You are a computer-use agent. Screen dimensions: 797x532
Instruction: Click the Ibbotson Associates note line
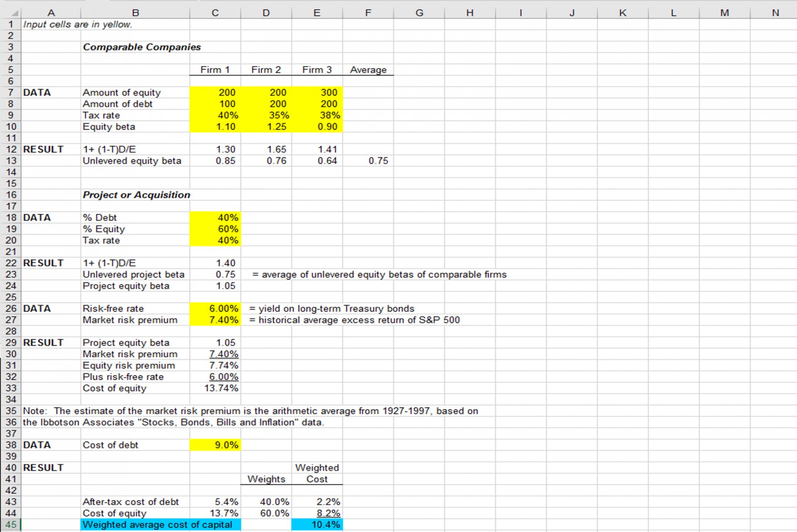click(x=173, y=422)
